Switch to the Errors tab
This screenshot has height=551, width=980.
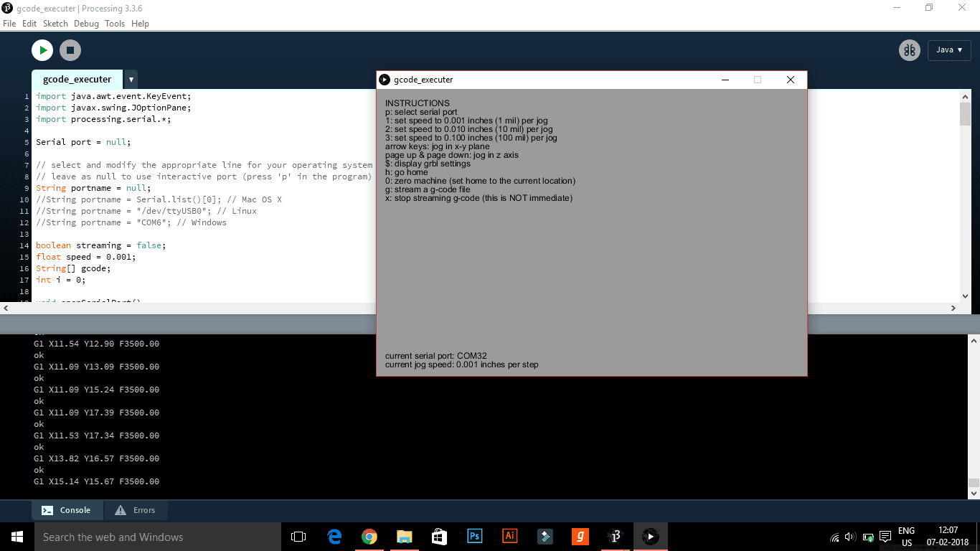(136, 510)
